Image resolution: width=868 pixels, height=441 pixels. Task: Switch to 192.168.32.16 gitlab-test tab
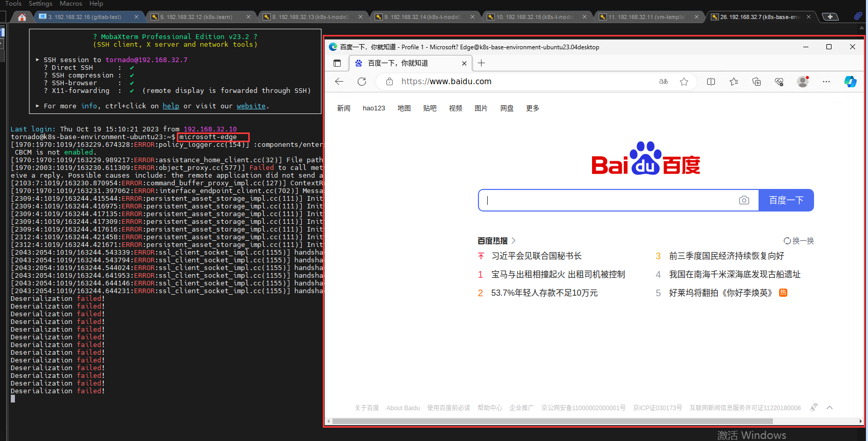85,17
